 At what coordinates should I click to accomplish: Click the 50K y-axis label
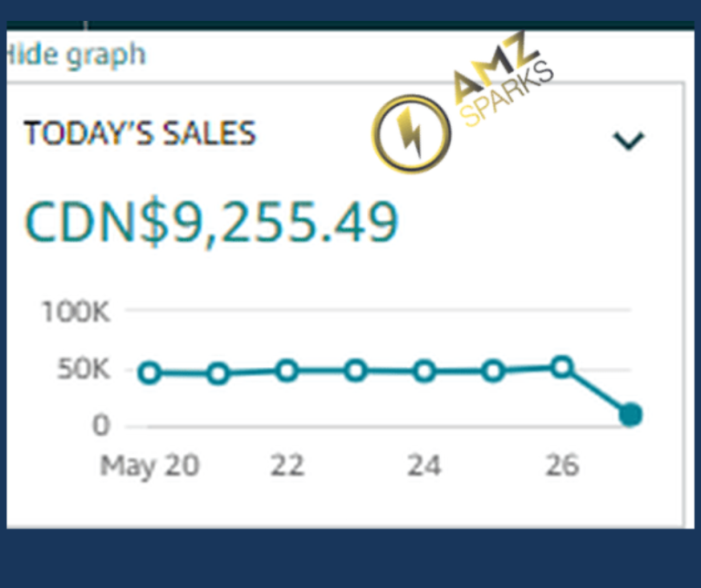83,370
